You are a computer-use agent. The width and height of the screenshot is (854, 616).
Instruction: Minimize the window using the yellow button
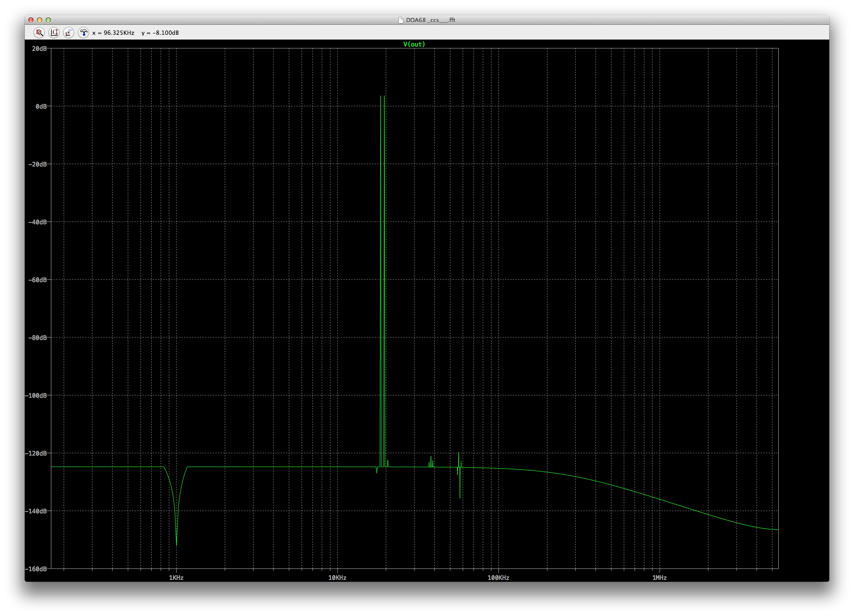(40, 20)
